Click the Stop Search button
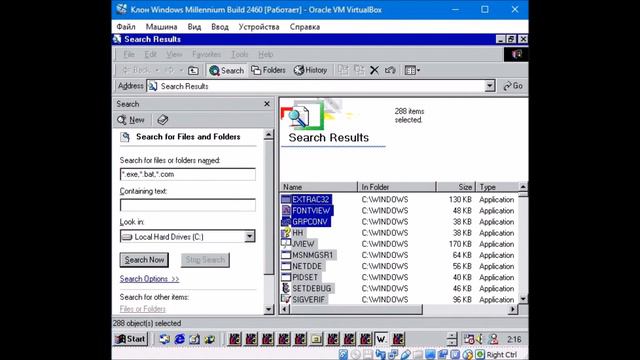This screenshot has width=640, height=360. tap(205, 260)
